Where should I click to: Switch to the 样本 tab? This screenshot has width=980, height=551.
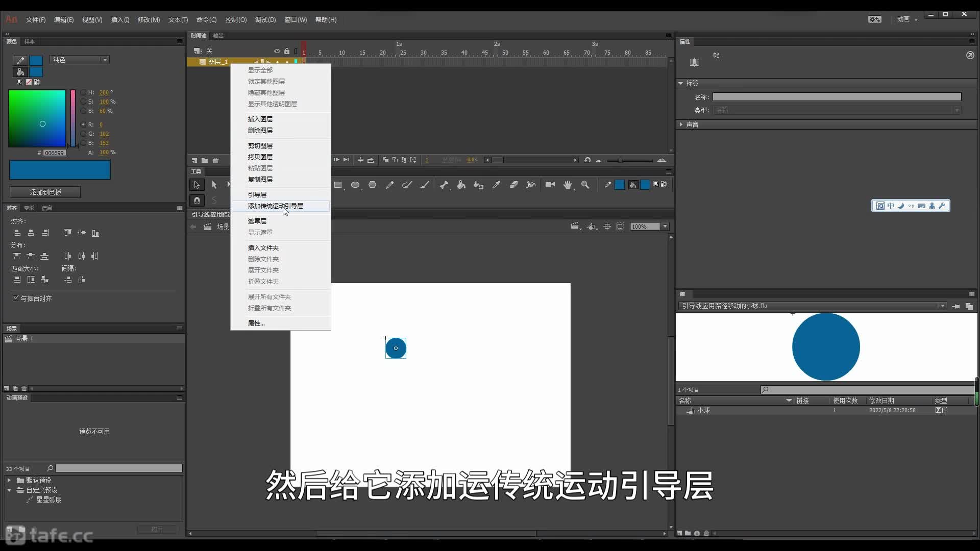[x=30, y=41]
